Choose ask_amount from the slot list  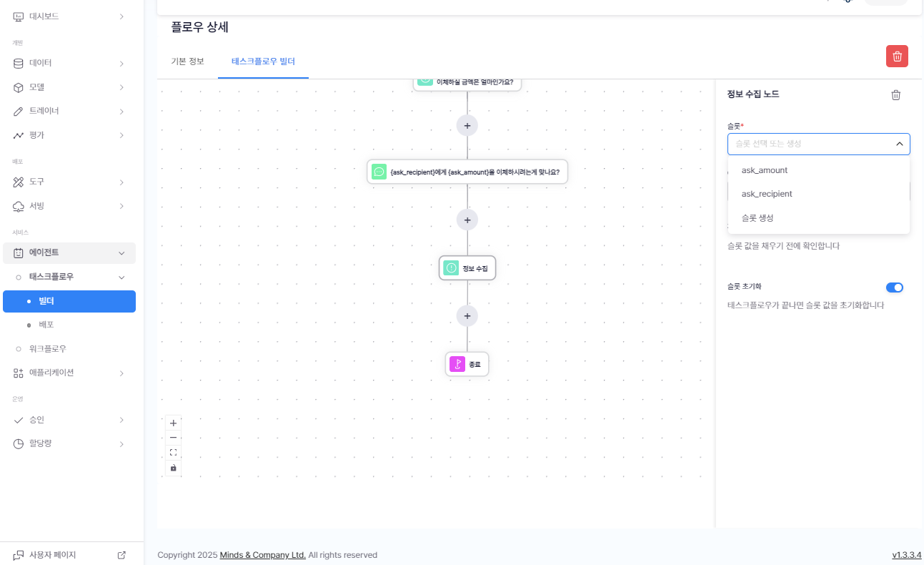point(765,170)
